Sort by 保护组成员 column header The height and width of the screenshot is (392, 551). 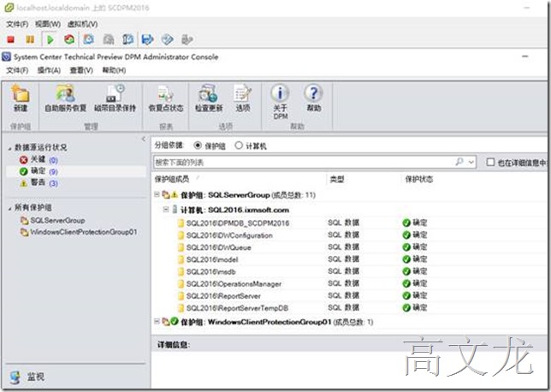172,179
